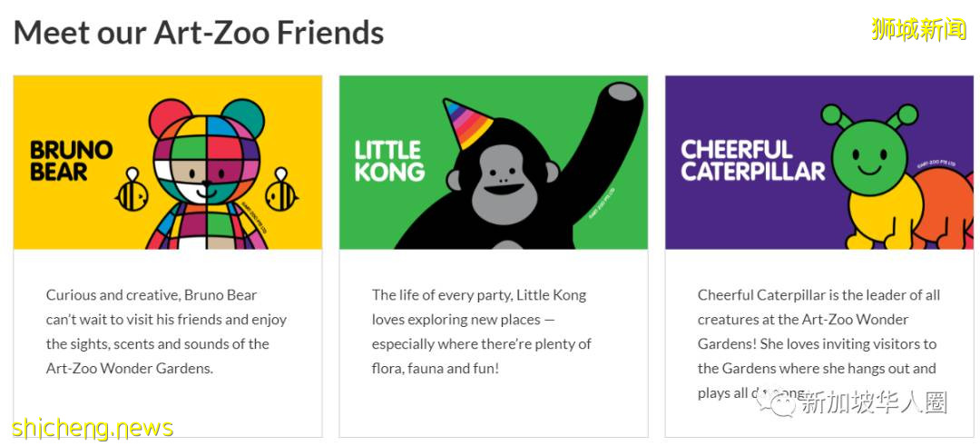Screen dimensions: 980x446
Task: Click the caterpillar's yellow body segment
Action: [872, 216]
